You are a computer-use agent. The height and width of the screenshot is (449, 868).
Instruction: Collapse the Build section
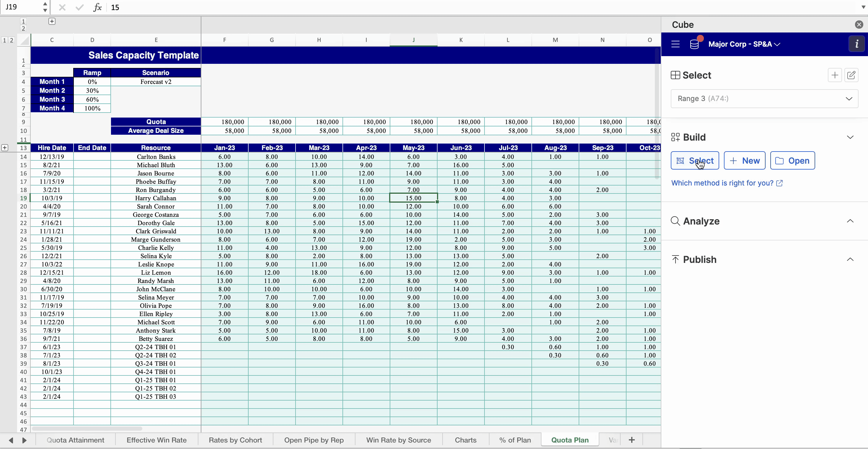[x=850, y=137]
